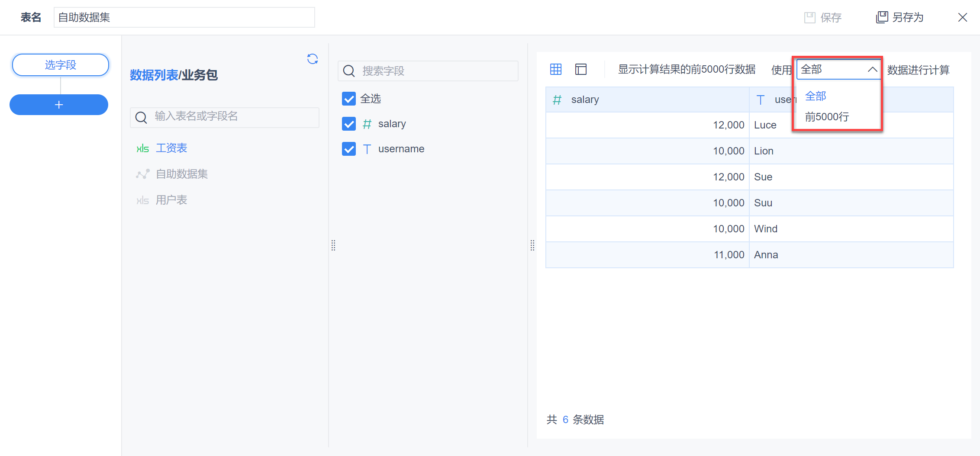
Task: Click the search icon in field search
Action: coord(349,71)
